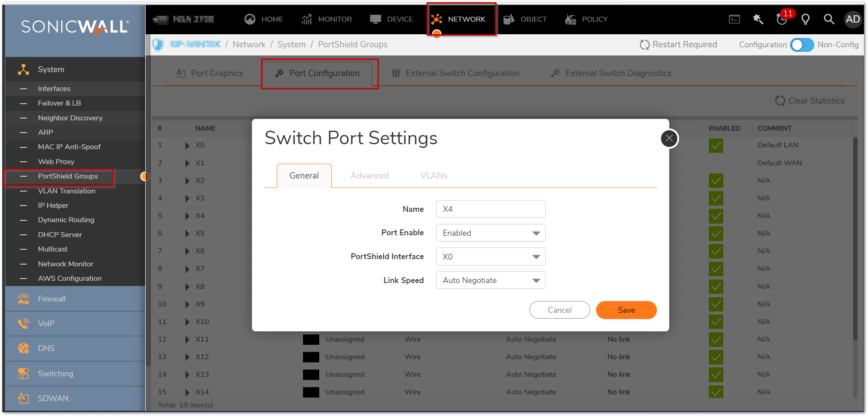Click the Clear Statistics refresh icon
Screen dimensions: 868x416
780,101
